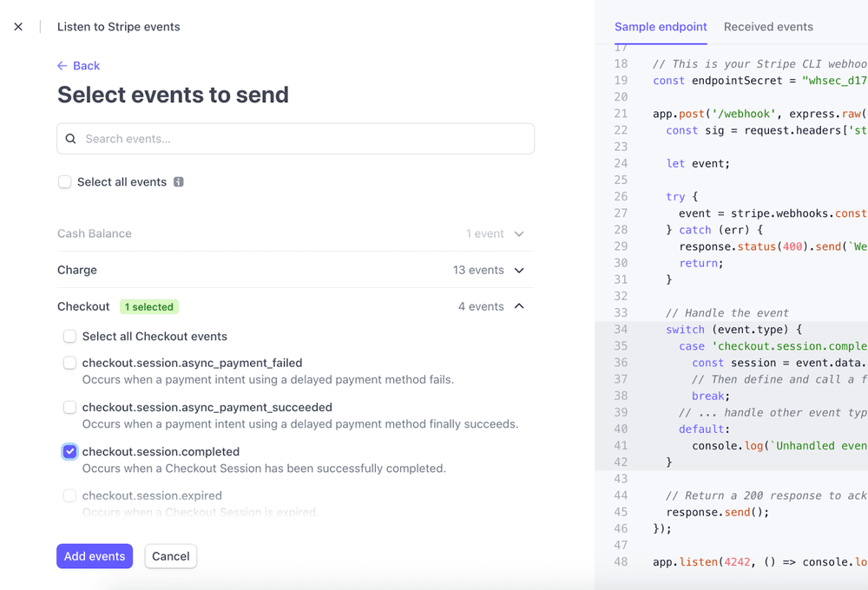Click response.send() on line 45

(x=718, y=512)
